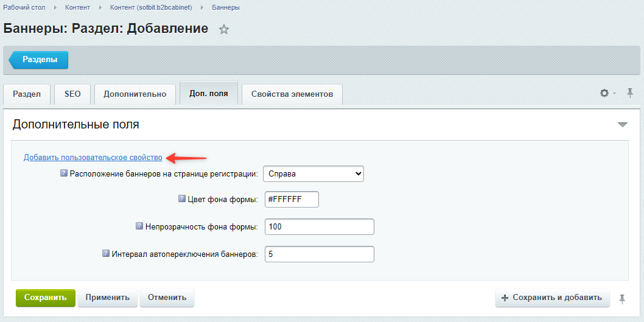The height and width of the screenshot is (322, 644).
Task: Click the Отменить button
Action: point(167,298)
